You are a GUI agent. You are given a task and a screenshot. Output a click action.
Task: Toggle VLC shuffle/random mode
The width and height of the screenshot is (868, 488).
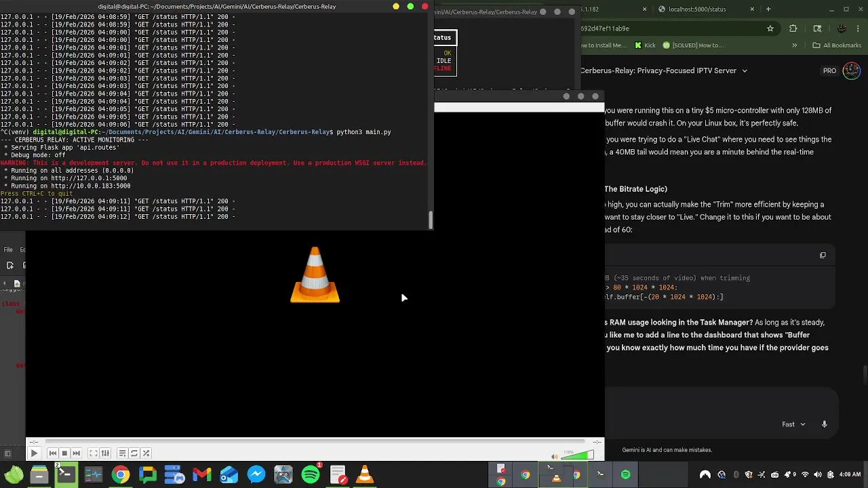pyautogui.click(x=146, y=453)
